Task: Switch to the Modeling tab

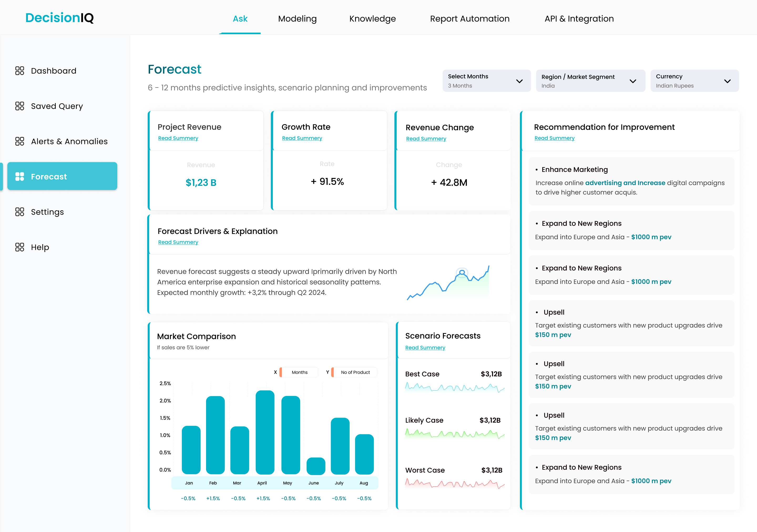Action: (297, 19)
